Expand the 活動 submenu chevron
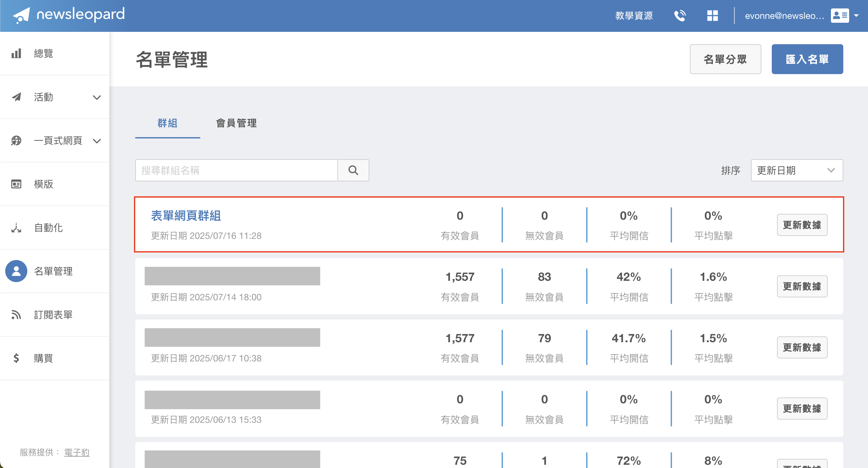Screen dimensions: 868x468 click(97, 97)
